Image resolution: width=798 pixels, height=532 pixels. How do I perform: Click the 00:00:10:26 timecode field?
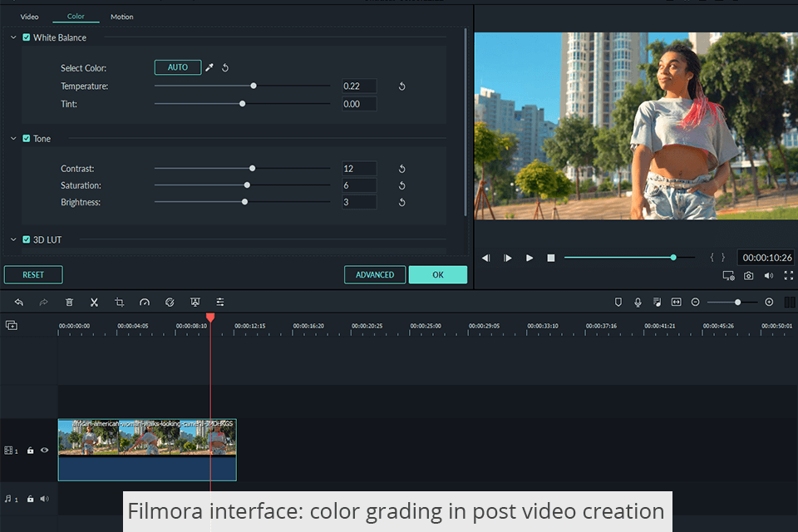coord(766,258)
